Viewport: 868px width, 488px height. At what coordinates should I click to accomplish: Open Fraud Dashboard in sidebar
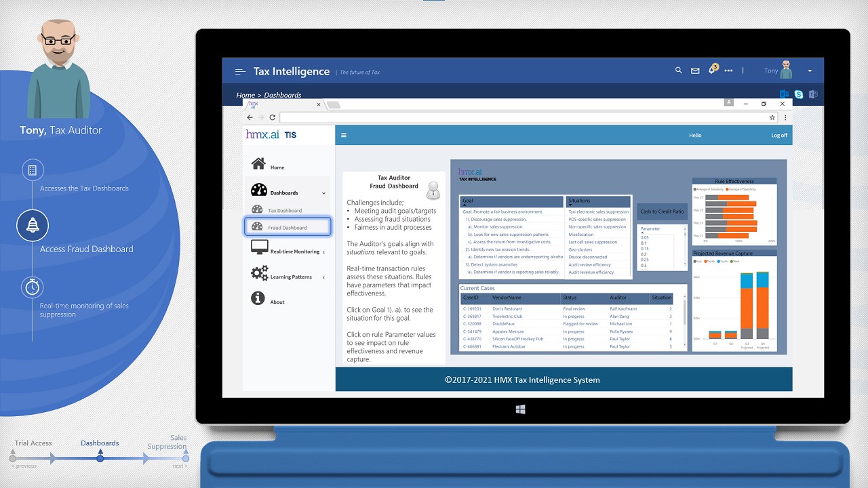click(288, 227)
